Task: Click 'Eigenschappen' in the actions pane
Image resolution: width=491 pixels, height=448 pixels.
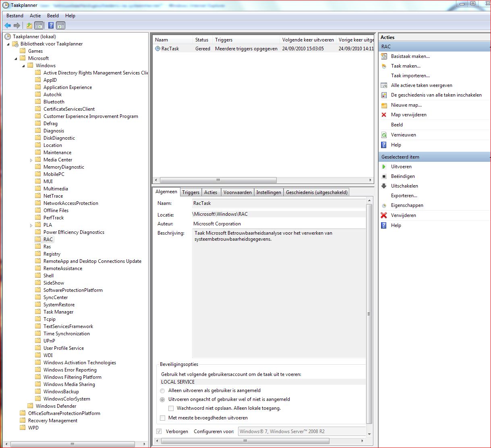Action: pyautogui.click(x=407, y=205)
